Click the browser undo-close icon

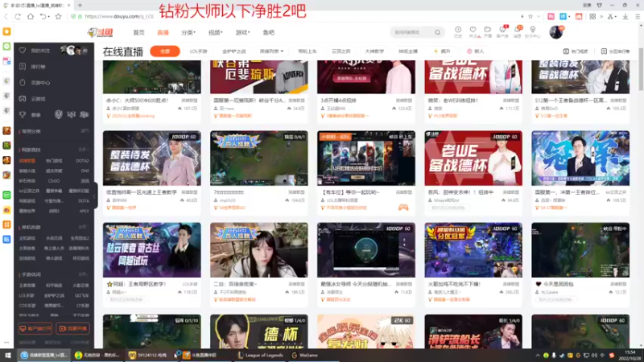click(43, 16)
